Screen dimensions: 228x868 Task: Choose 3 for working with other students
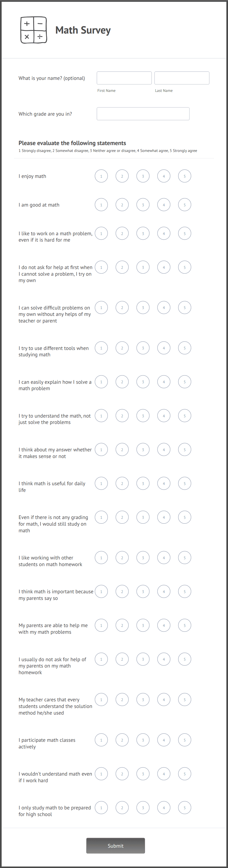click(143, 557)
